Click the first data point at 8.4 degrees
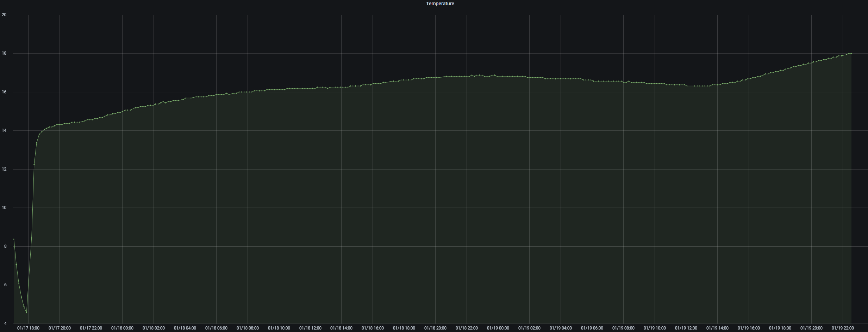The width and height of the screenshot is (868, 332). [14, 239]
